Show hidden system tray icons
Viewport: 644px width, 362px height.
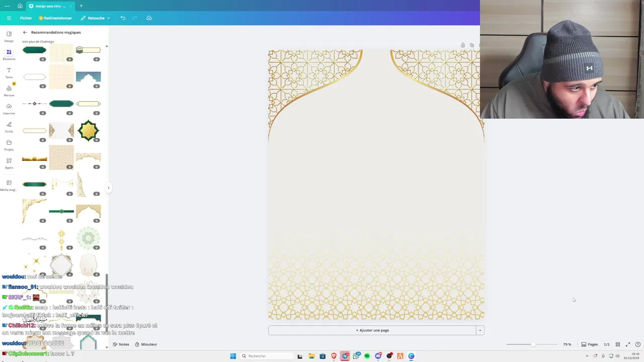[x=587, y=356]
